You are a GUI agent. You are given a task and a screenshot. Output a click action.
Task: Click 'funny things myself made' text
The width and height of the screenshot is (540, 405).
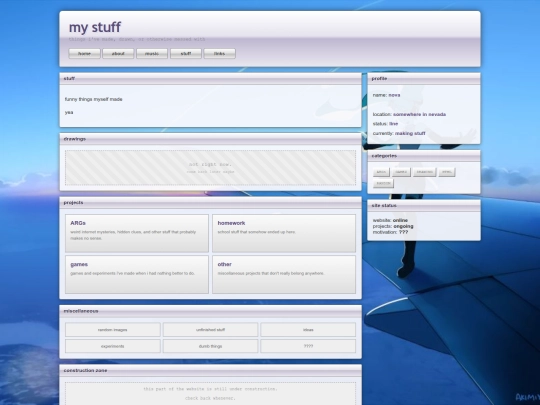[x=93, y=99]
